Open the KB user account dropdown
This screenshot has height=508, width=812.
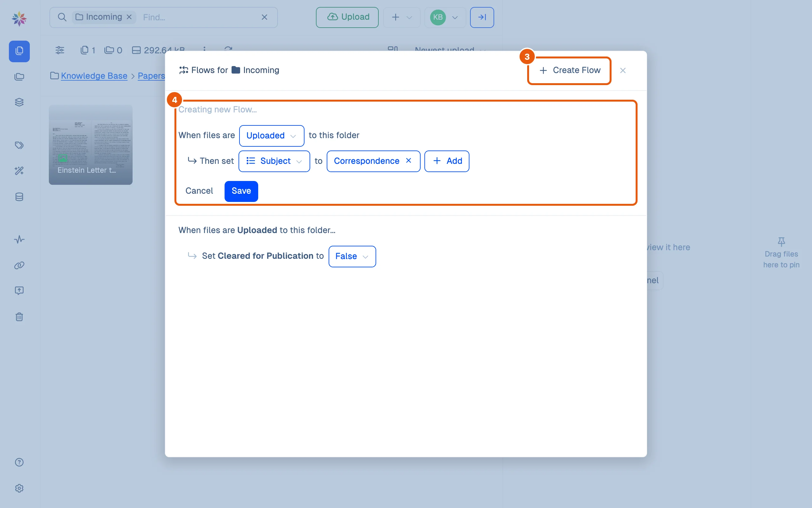445,17
